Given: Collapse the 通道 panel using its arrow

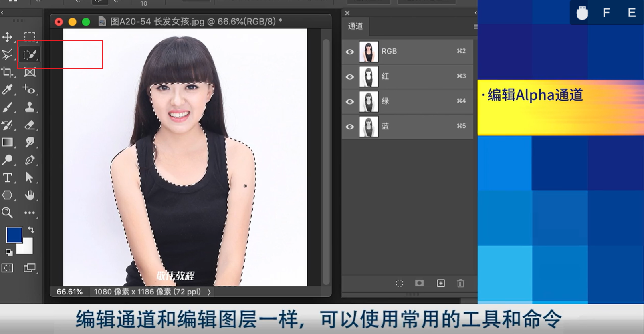Looking at the screenshot, I should click(x=475, y=13).
